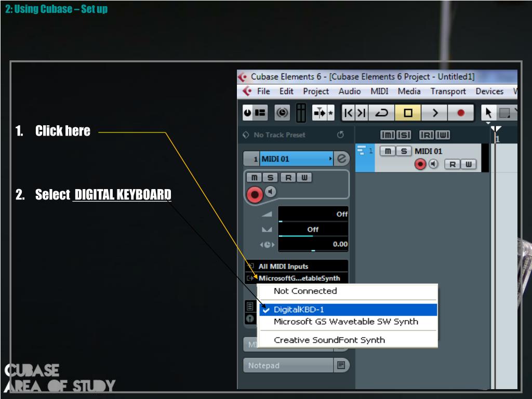The height and width of the screenshot is (399, 532).
Task: Select DigitalKBD-1 as the MIDI output
Action: pyautogui.click(x=348, y=310)
